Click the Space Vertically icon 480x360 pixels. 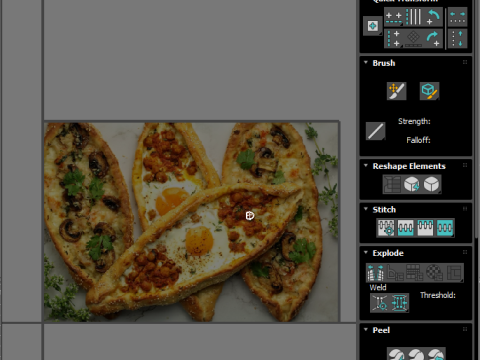pyautogui.click(x=457, y=39)
